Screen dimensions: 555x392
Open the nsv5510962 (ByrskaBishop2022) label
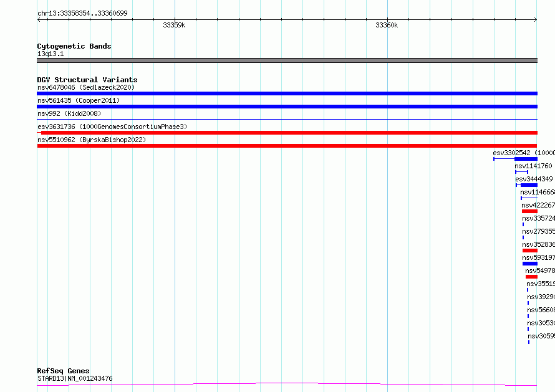tap(92, 140)
